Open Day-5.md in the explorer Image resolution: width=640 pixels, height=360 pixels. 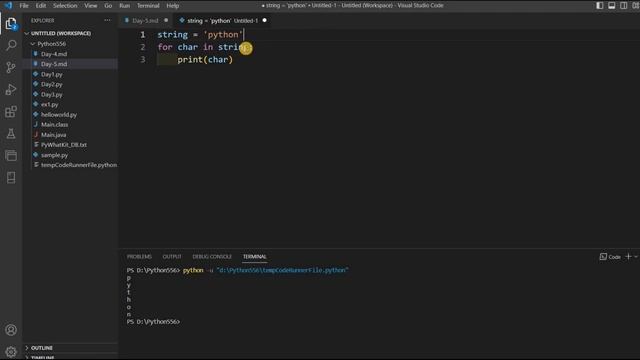coord(54,64)
